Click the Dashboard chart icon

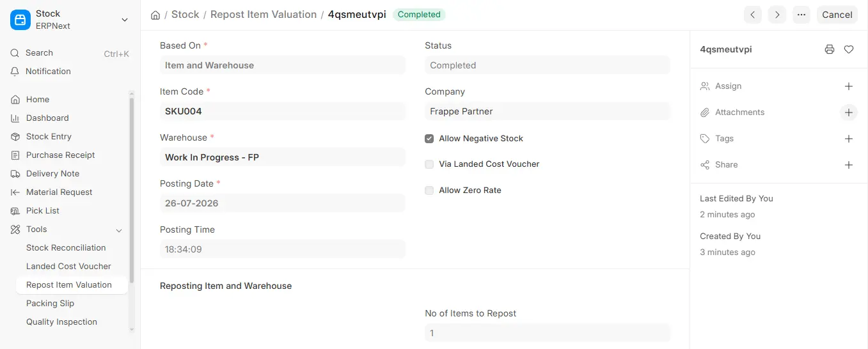[15, 118]
